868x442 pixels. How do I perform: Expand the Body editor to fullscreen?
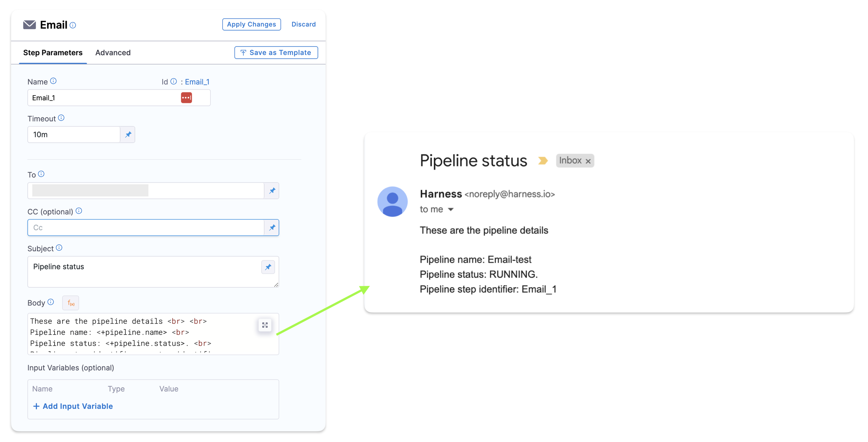265,325
